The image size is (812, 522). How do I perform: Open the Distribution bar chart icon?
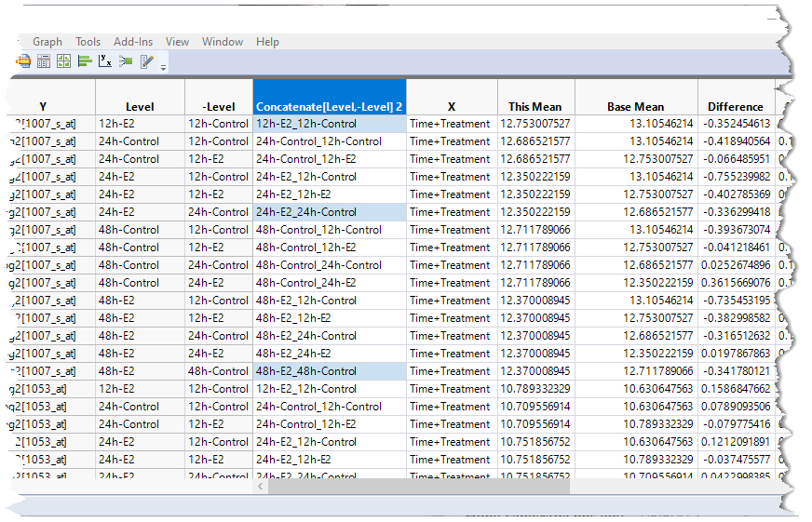(85, 61)
